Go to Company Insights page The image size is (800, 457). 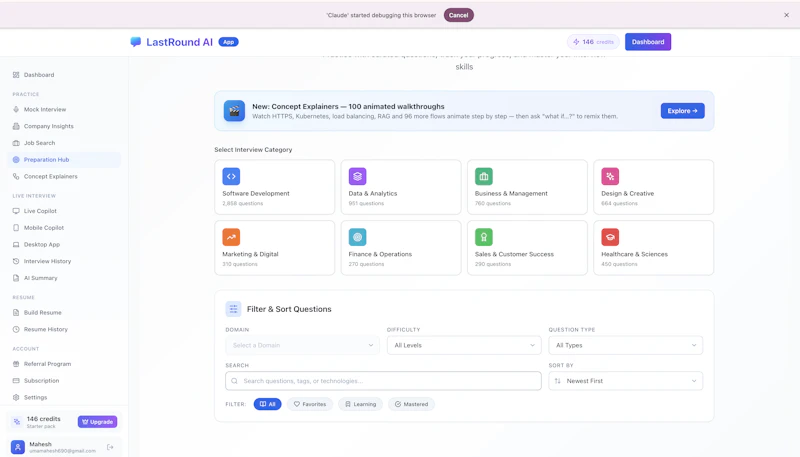[48, 126]
